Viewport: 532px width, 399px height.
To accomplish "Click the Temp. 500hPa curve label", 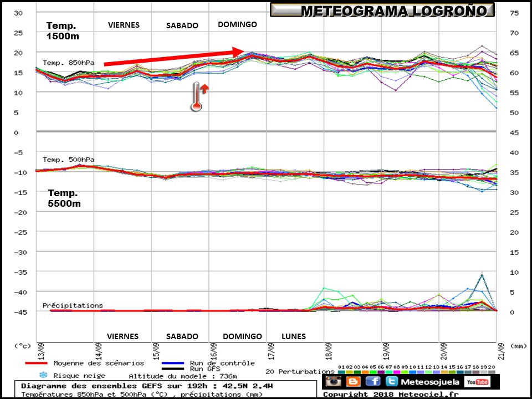I will pyautogui.click(x=69, y=160).
